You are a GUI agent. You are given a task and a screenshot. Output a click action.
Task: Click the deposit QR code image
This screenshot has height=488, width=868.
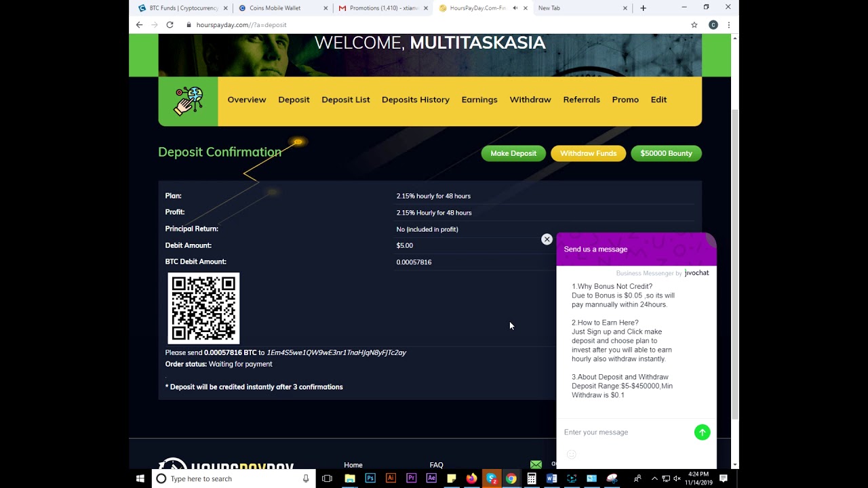pyautogui.click(x=203, y=308)
